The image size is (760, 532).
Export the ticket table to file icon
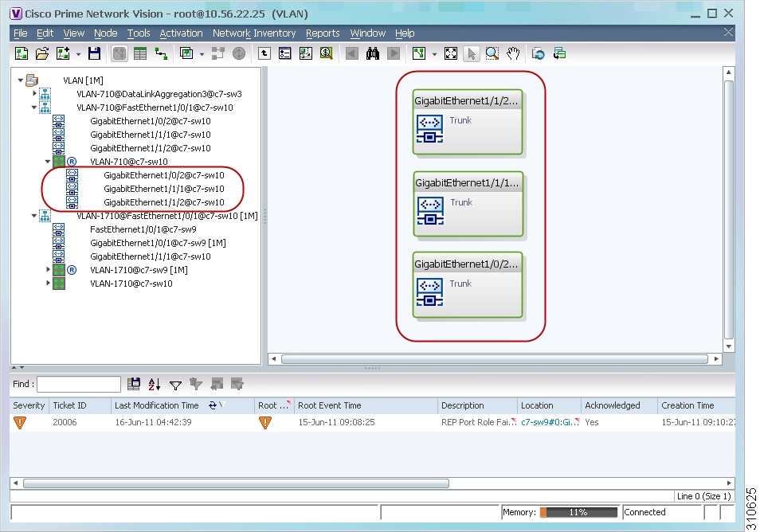[x=134, y=384]
